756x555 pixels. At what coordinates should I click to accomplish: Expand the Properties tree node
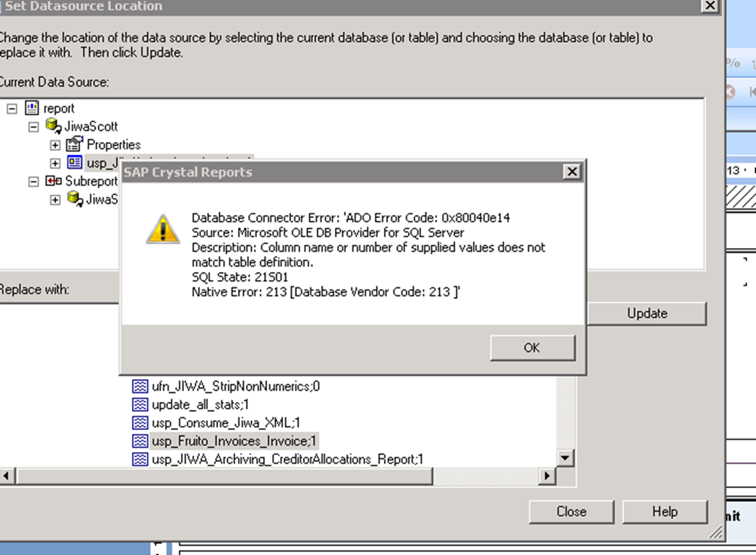[x=55, y=145]
